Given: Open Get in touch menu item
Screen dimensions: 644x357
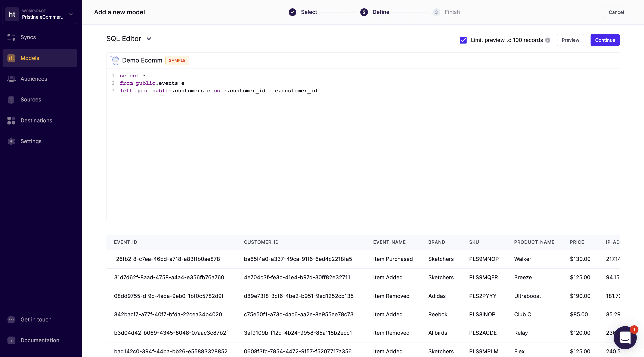Looking at the screenshot, I should (x=36, y=320).
